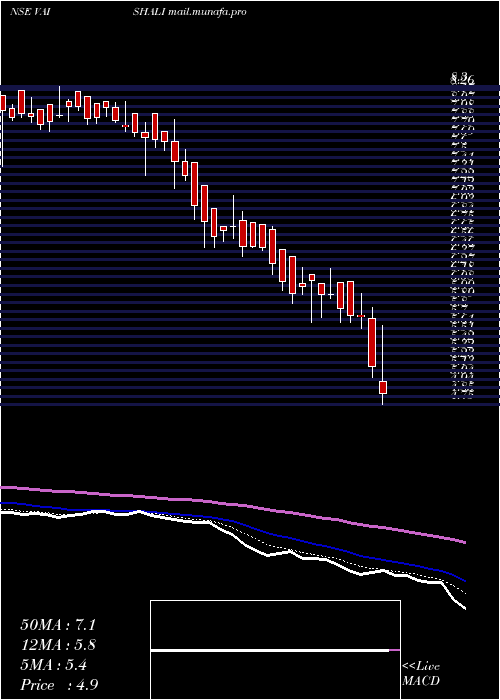500x700 pixels.
Task: Click the top price axis label 8.26
Action: (x=462, y=80)
